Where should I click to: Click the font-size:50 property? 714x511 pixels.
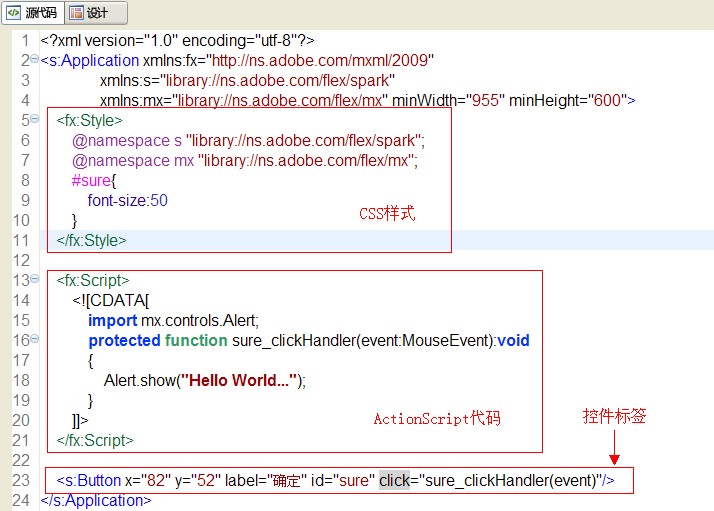(128, 200)
